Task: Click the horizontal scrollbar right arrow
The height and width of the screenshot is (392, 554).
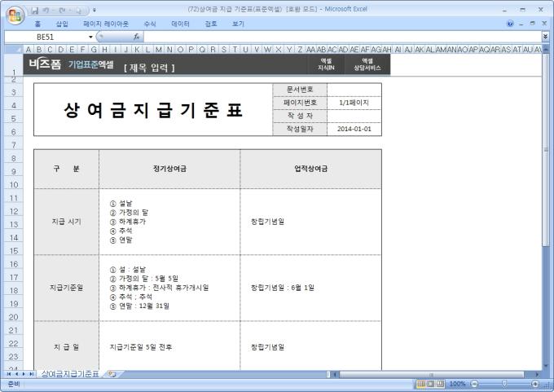Action: pos(537,374)
